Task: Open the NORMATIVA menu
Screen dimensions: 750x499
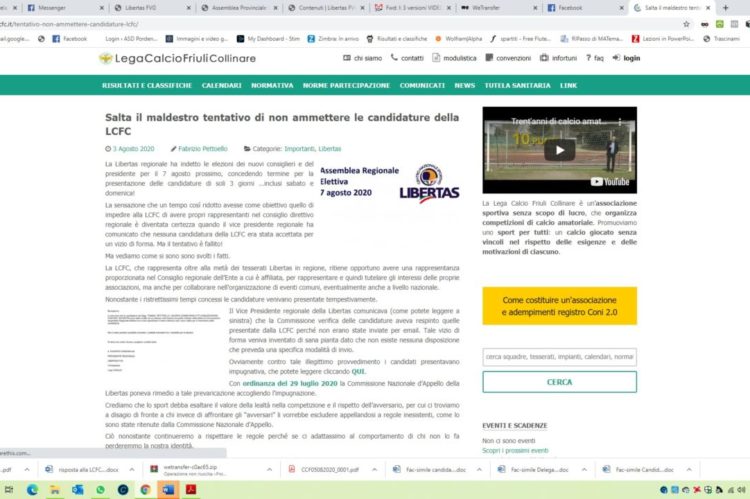Action: point(272,85)
